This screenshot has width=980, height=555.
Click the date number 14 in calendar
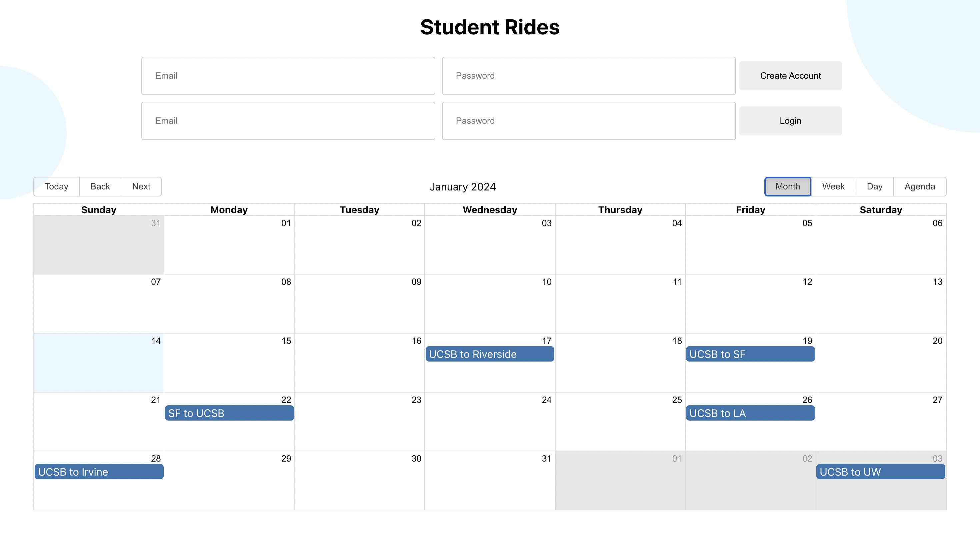(156, 341)
